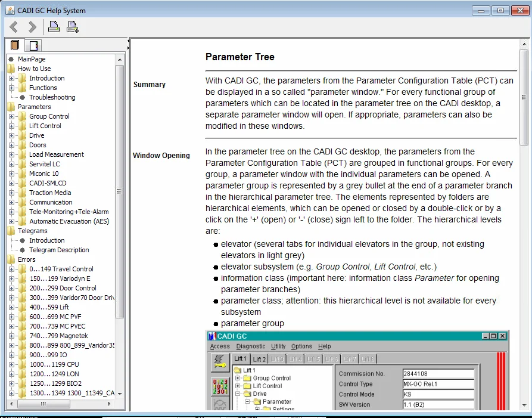Viewport: 532px width, 418px height.
Task: Click the Traction Media folder icon
Action: (23, 193)
